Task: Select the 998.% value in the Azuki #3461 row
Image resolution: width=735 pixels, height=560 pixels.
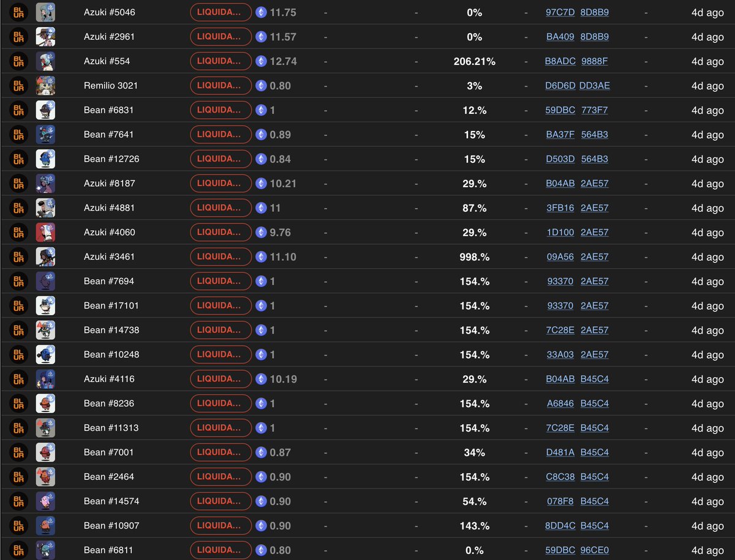Action: [x=475, y=257]
